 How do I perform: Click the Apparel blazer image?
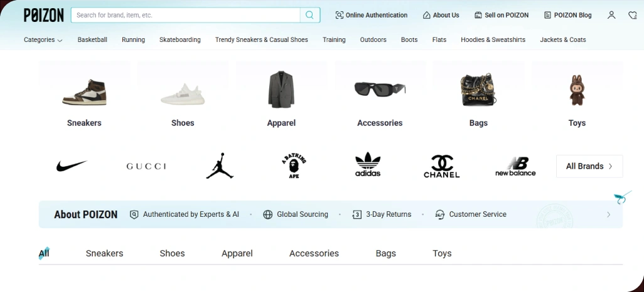click(281, 90)
